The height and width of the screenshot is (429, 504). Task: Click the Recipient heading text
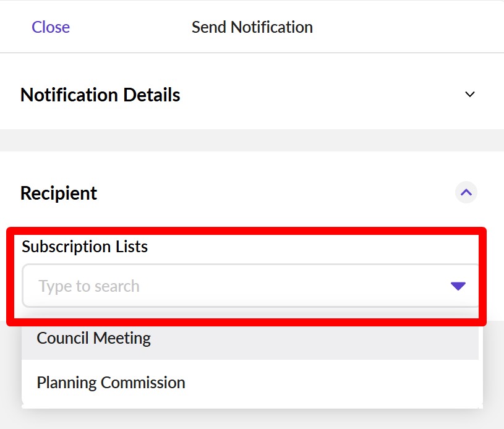(x=59, y=193)
